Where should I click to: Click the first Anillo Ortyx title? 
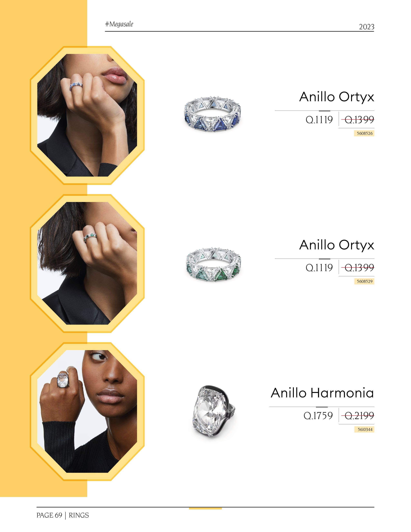[x=337, y=97]
